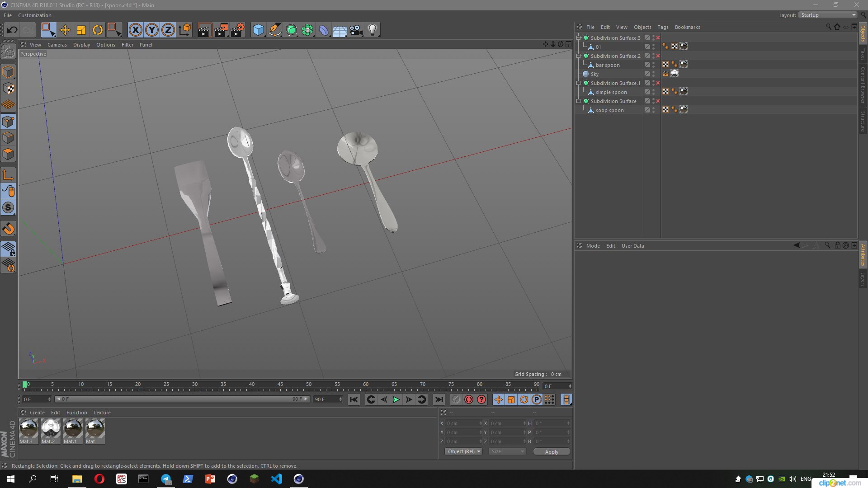The image size is (868, 488).
Task: Select the Move tool
Action: [65, 30]
